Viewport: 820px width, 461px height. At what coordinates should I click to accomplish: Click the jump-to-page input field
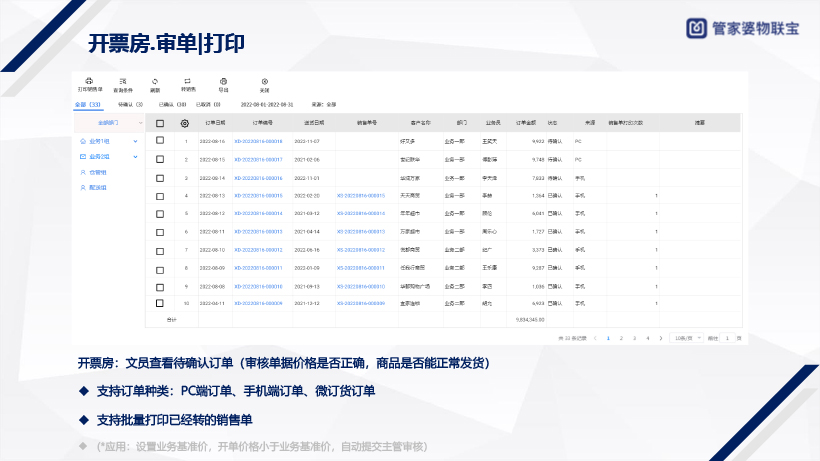[728, 338]
